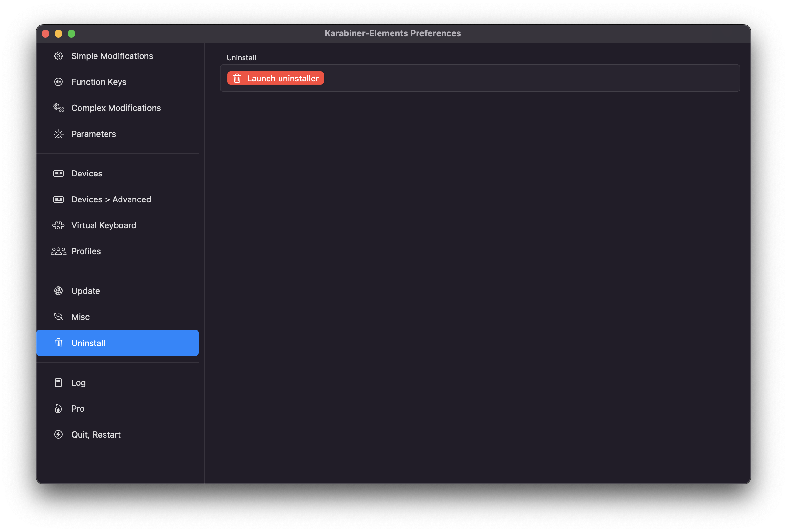Click the keyboard icon beside Devices
Viewport: 787px width, 532px height.
coord(58,174)
